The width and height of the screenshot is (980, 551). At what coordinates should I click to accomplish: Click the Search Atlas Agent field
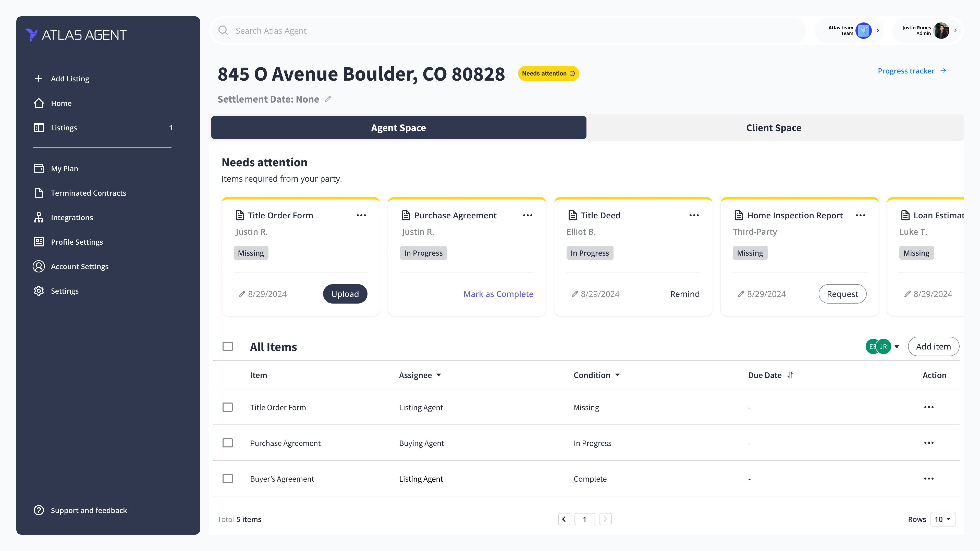pyautogui.click(x=510, y=31)
